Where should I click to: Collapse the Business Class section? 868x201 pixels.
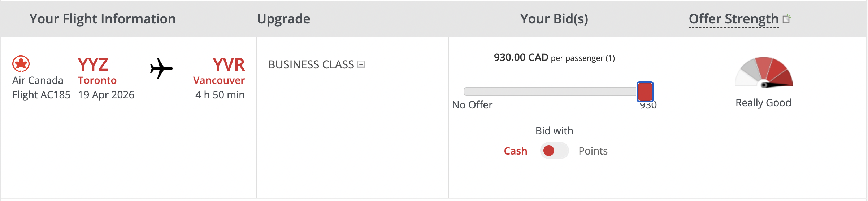pos(361,64)
